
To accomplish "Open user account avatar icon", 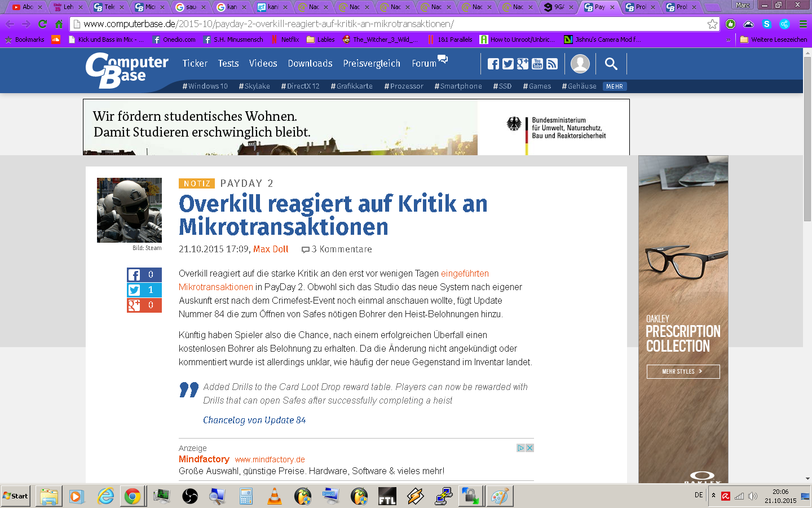I will click(x=580, y=64).
